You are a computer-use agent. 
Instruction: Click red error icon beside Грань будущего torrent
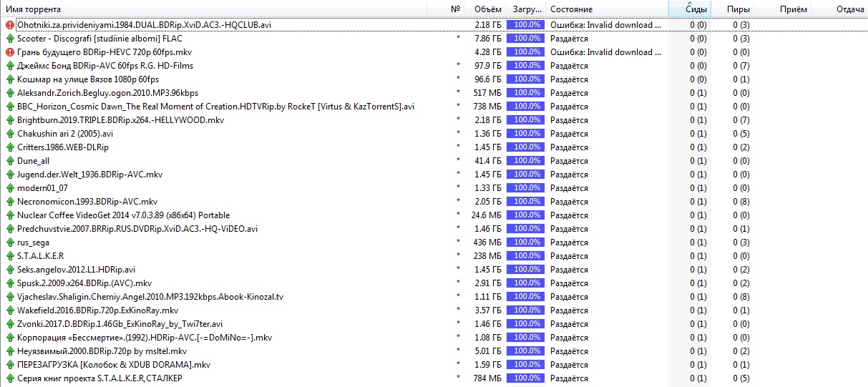pos(10,52)
